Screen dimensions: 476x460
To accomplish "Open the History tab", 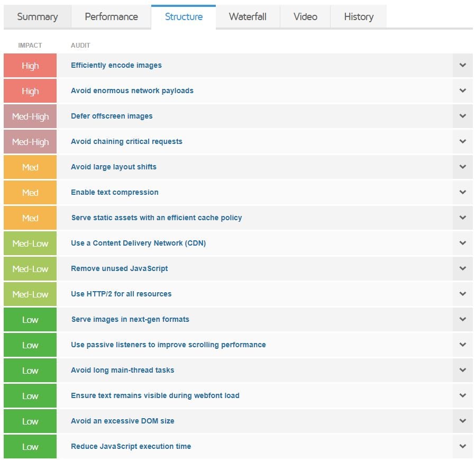I will (359, 17).
